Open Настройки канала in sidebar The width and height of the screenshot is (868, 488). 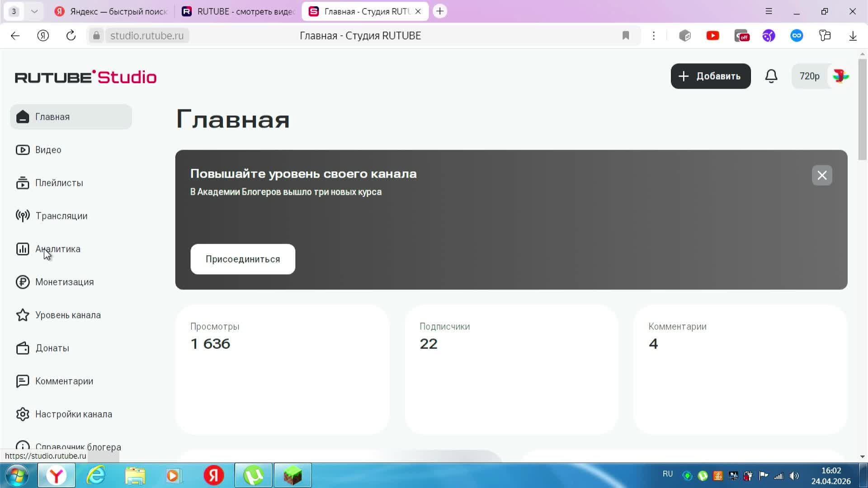coord(74,414)
